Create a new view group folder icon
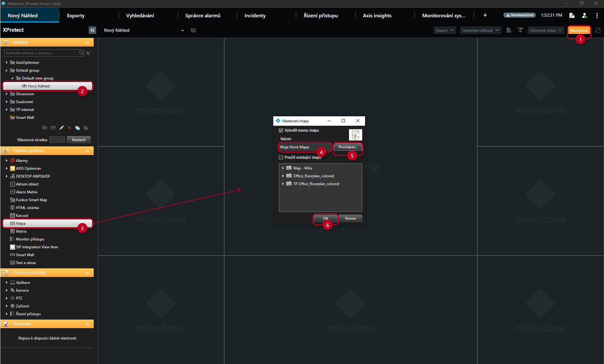The image size is (604, 364). pos(45,128)
